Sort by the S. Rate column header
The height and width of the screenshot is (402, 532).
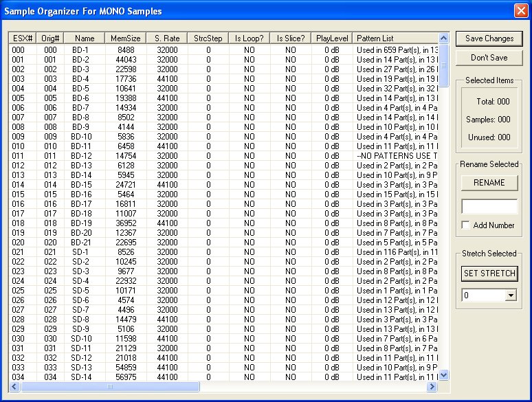tap(167, 38)
